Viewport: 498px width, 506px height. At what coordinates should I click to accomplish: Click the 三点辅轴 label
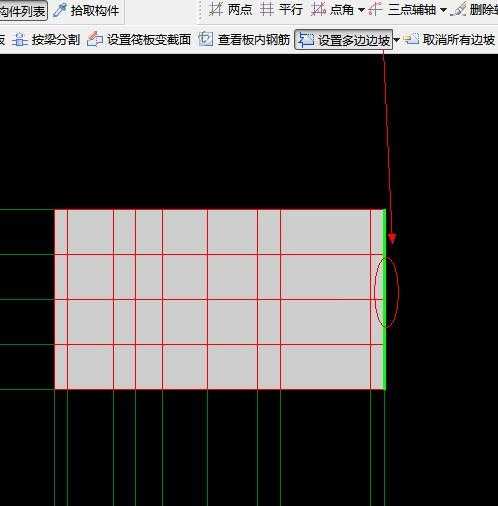412,10
